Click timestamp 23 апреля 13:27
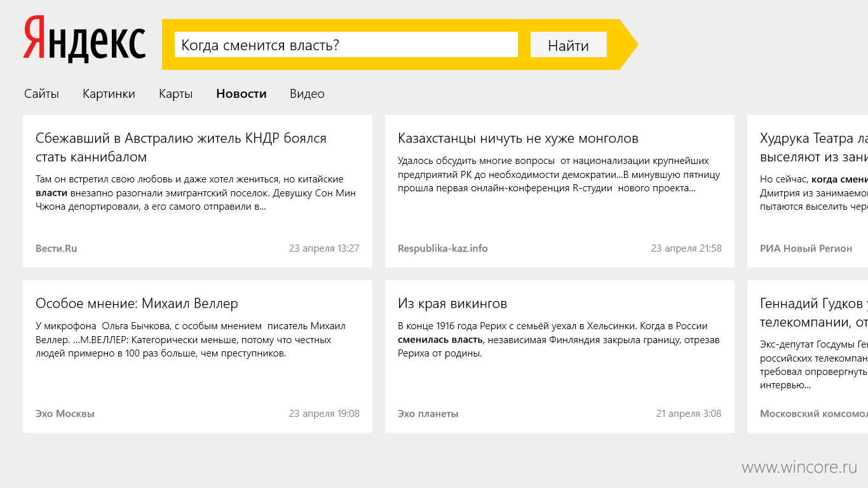Screen dimensions: 868x488 [x=324, y=248]
